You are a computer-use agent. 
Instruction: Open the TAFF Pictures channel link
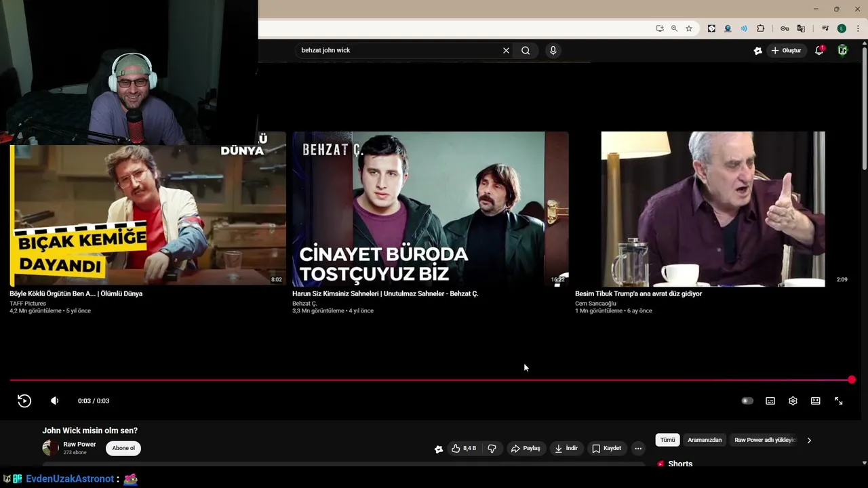[28, 303]
